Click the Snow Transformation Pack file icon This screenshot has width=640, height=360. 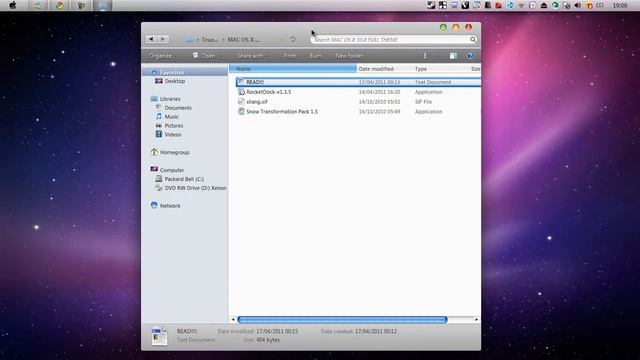[241, 111]
